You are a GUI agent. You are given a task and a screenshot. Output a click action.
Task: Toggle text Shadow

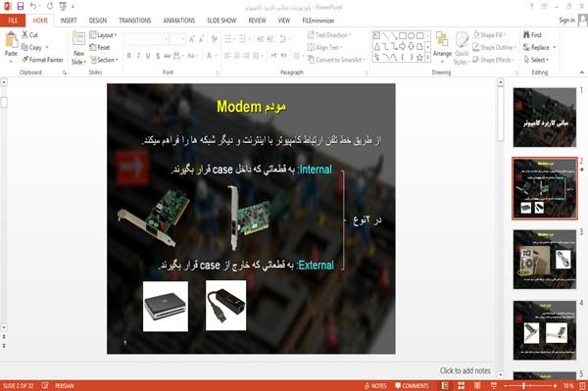point(158,56)
